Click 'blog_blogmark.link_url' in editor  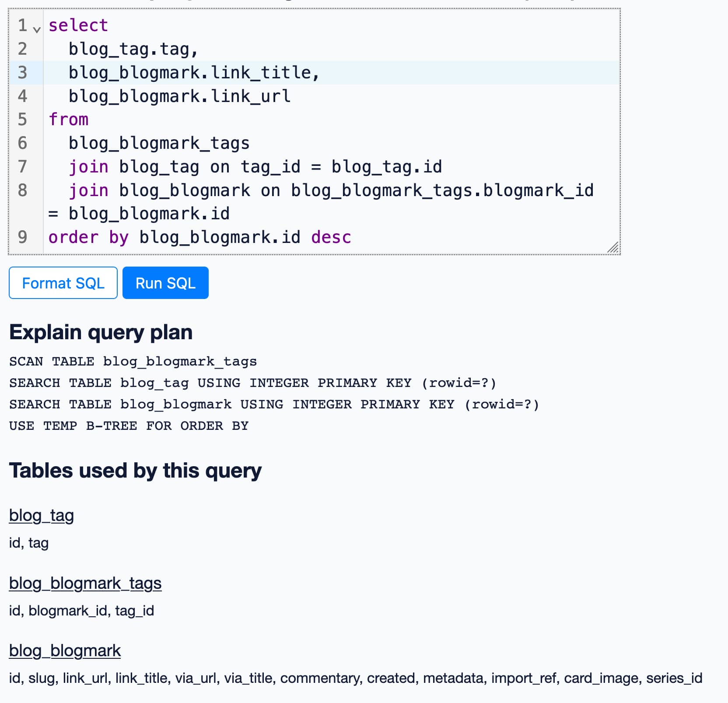(x=179, y=96)
